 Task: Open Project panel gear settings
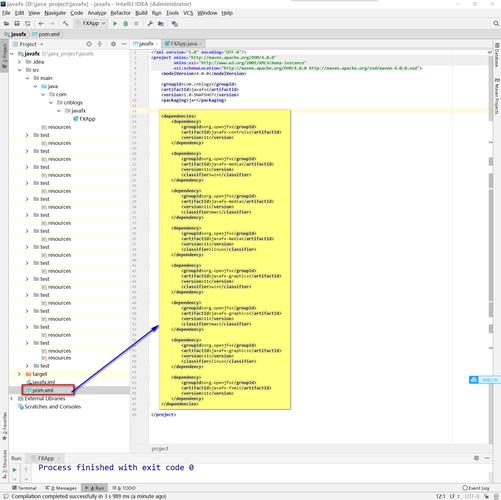point(113,44)
